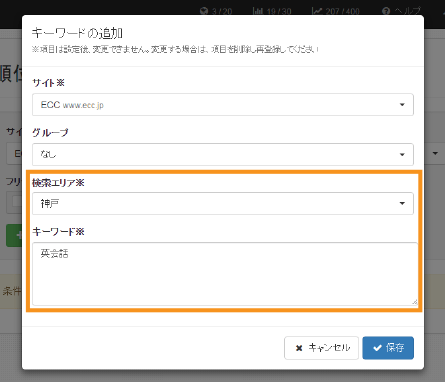Click into the キーワード text area
Image resolution: width=445 pixels, height=382 pixels.
[x=225, y=274]
